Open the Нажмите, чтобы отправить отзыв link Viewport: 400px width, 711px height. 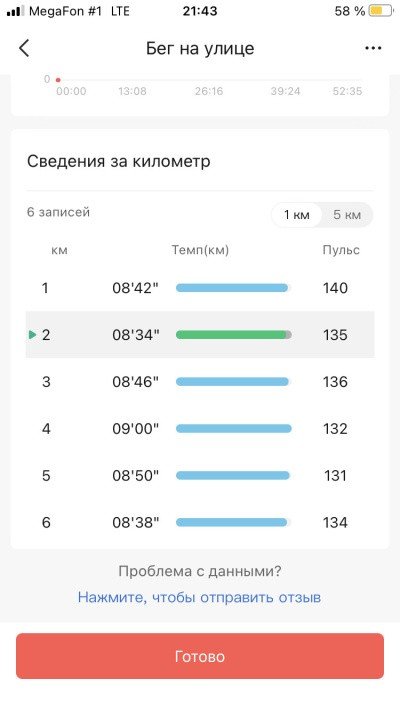click(x=200, y=597)
